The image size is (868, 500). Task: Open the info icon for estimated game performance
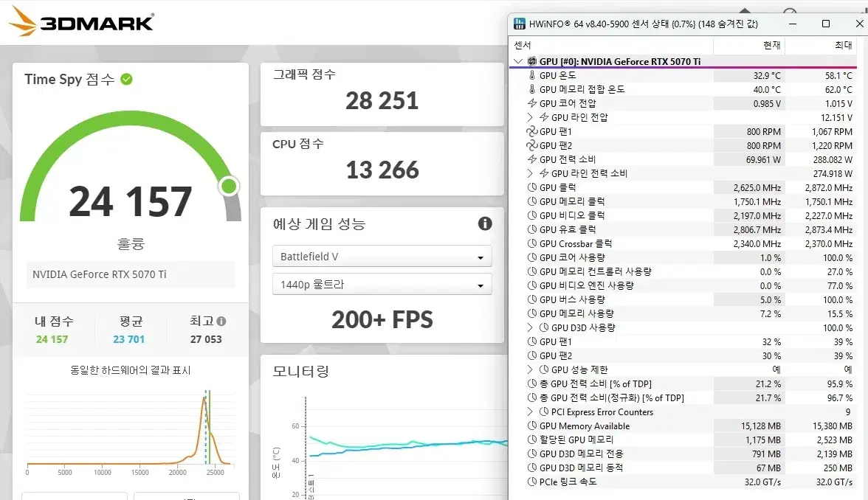485,223
